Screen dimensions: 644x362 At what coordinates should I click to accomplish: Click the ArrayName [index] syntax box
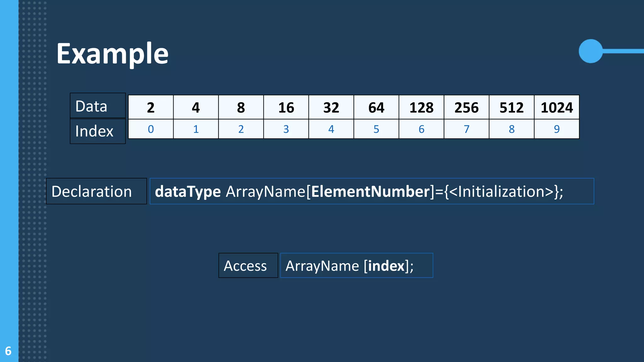(x=357, y=266)
